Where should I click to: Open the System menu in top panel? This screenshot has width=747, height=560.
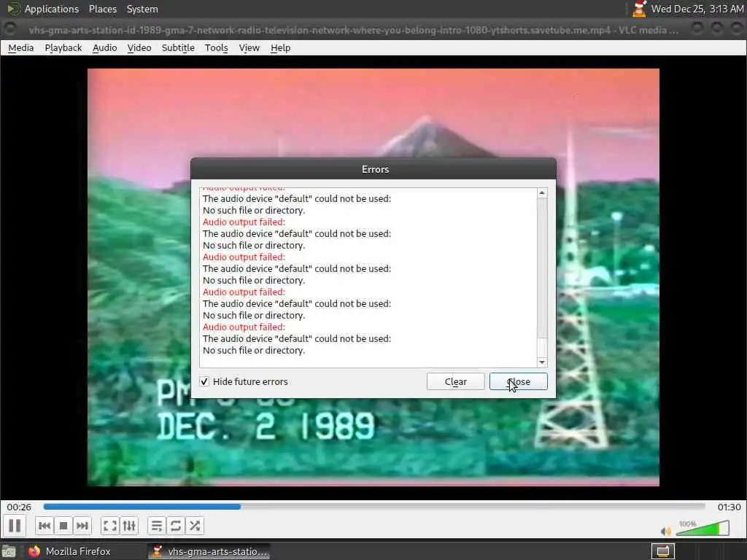[142, 9]
